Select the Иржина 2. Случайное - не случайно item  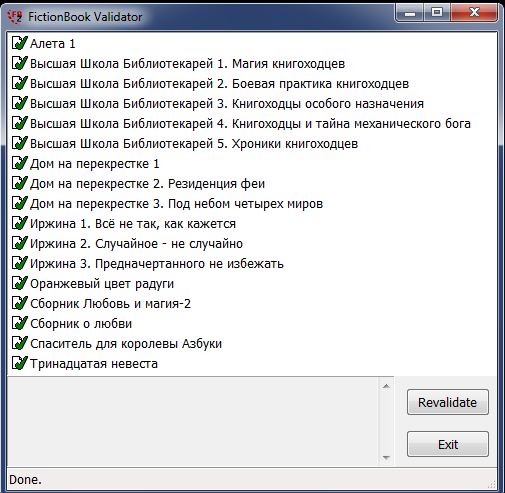136,244
